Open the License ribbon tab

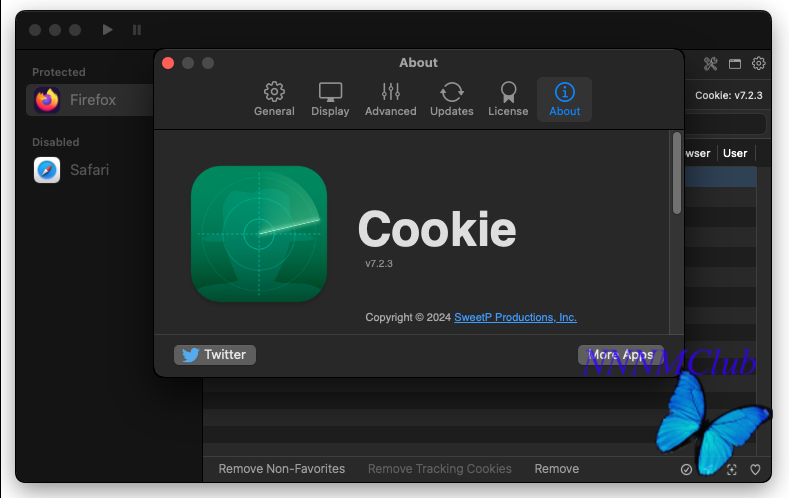508,99
